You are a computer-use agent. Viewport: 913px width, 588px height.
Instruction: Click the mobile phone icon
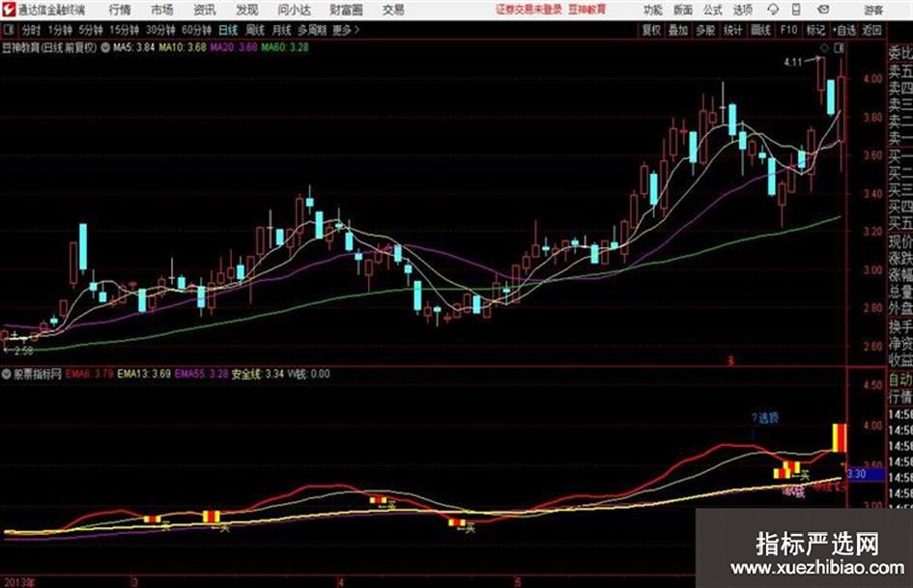point(796,10)
